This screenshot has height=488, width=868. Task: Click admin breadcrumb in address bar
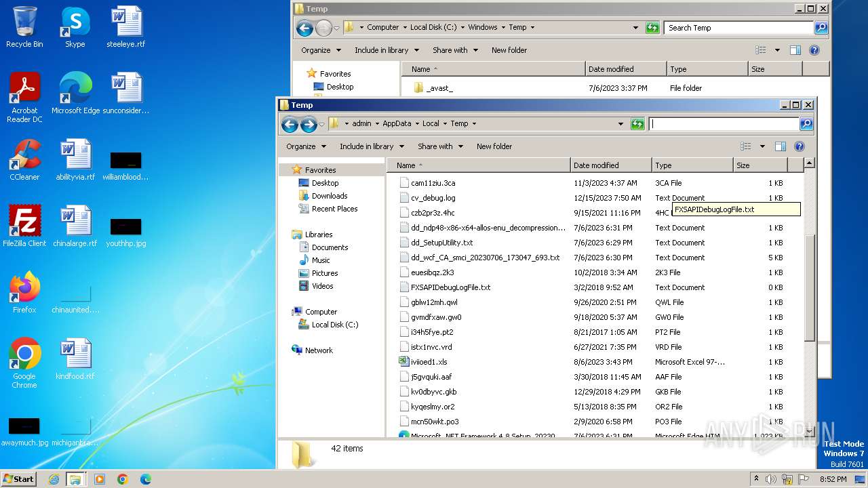361,124
